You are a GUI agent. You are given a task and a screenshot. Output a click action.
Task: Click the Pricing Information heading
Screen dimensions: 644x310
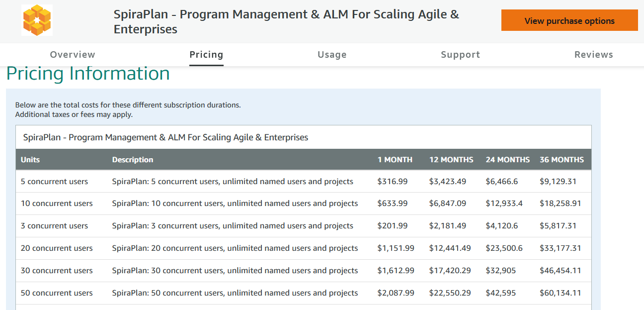[x=88, y=74]
